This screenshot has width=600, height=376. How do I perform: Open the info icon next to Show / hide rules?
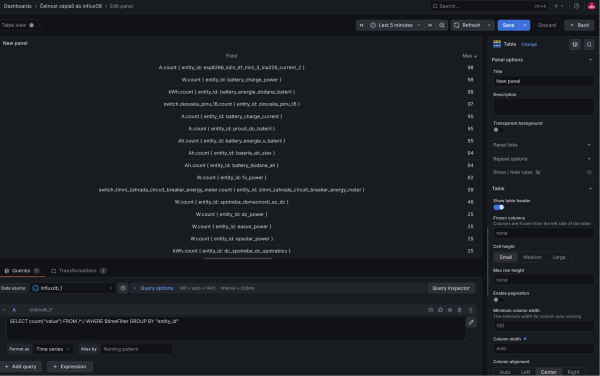pos(589,172)
